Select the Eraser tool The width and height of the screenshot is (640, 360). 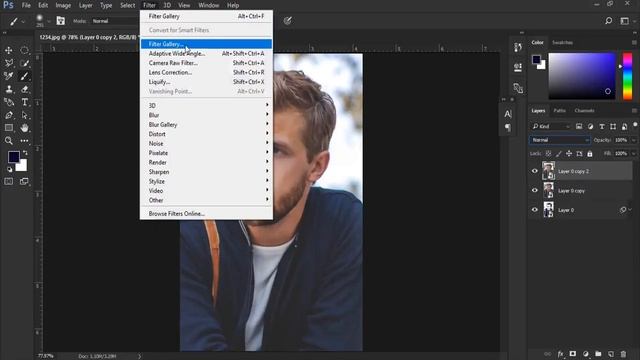pos(24,89)
